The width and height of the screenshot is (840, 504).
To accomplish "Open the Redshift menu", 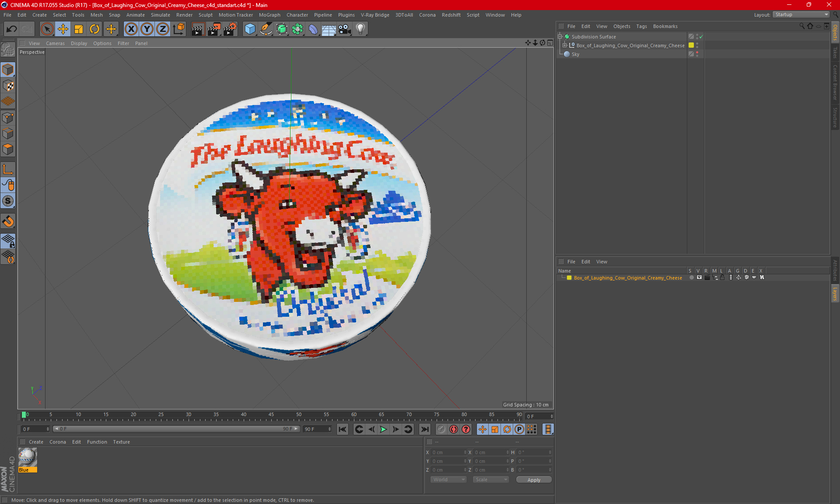I will pos(451,15).
